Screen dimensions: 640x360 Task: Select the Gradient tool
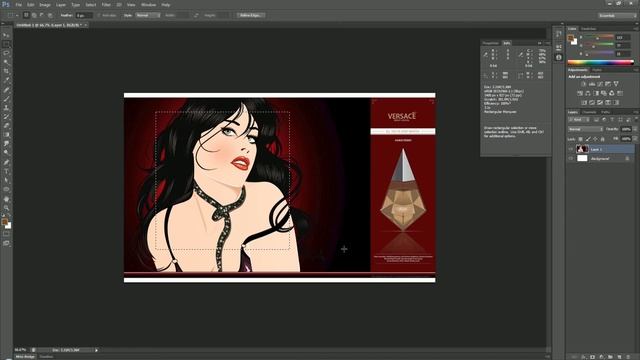click(x=6, y=135)
